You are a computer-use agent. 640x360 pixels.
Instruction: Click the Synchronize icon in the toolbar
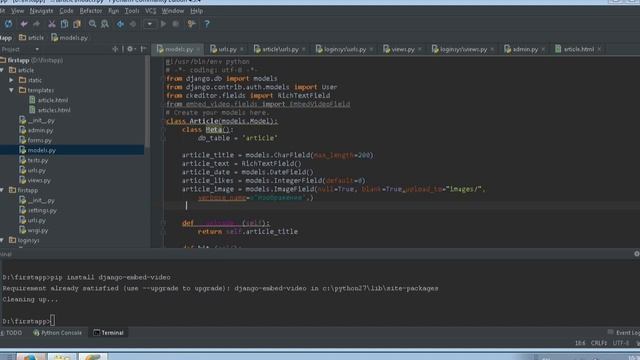coord(8,24)
